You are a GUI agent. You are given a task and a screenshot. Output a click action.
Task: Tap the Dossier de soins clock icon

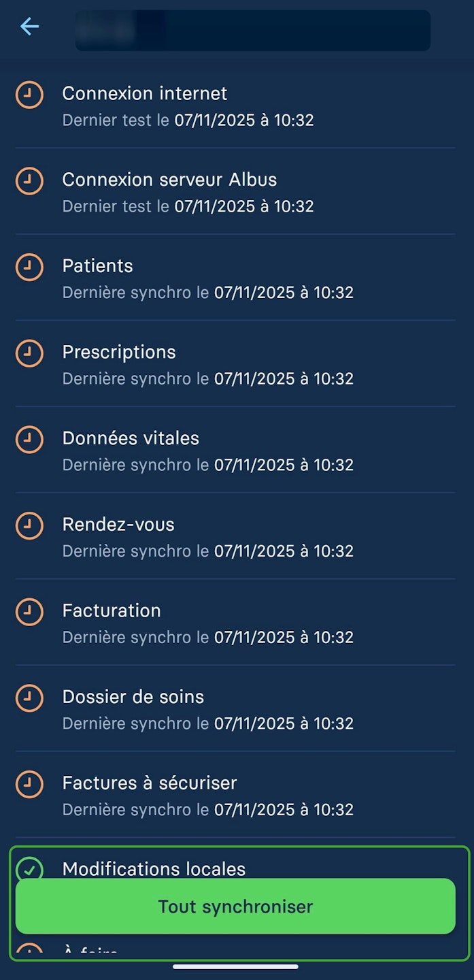29,698
